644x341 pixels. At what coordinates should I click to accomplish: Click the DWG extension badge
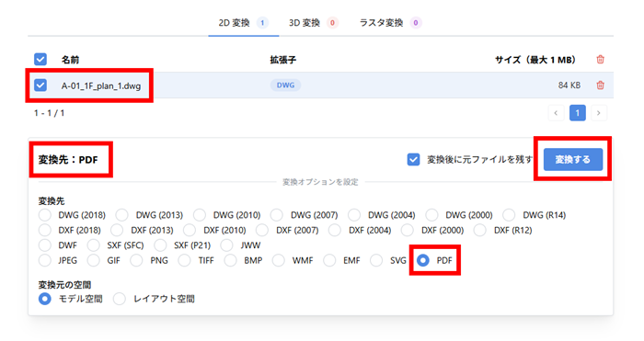click(x=285, y=85)
